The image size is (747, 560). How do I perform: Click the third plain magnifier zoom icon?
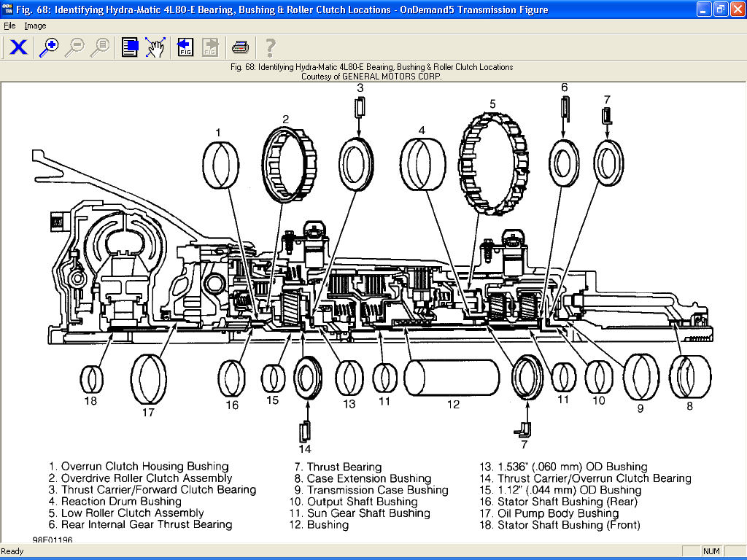click(100, 47)
